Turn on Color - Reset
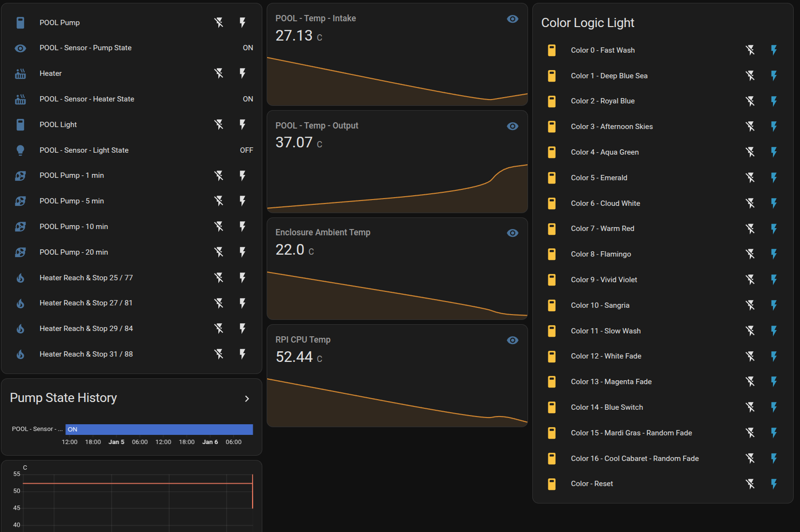The width and height of the screenshot is (800, 532). point(773,484)
